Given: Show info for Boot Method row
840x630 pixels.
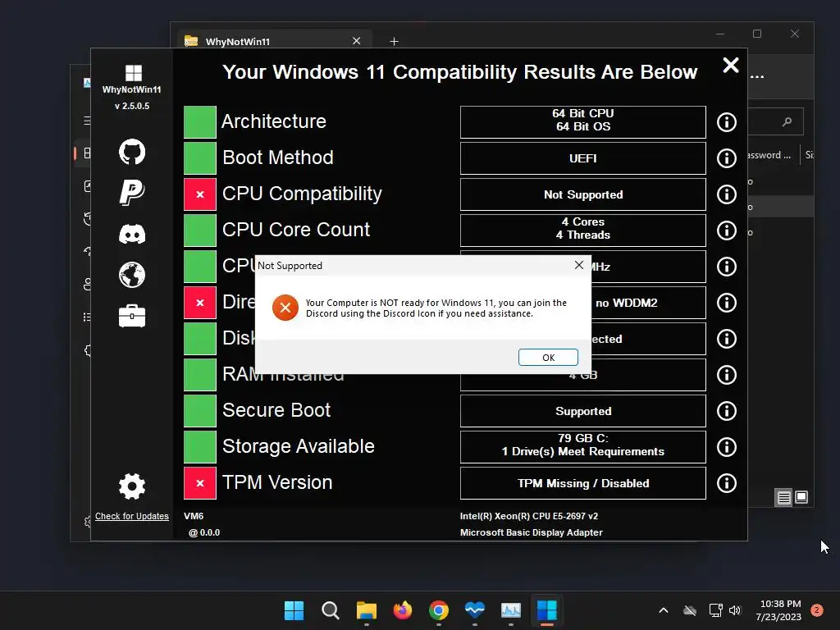Looking at the screenshot, I should point(727,158).
